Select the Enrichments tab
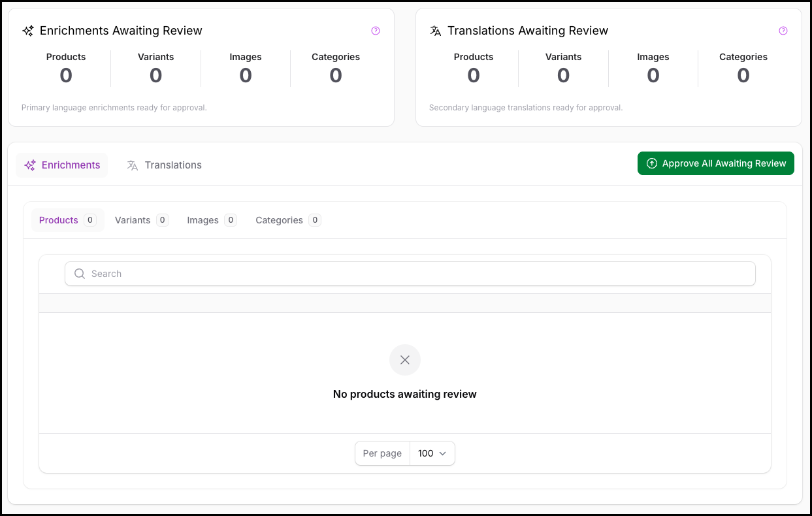Image resolution: width=812 pixels, height=516 pixels. click(x=62, y=165)
